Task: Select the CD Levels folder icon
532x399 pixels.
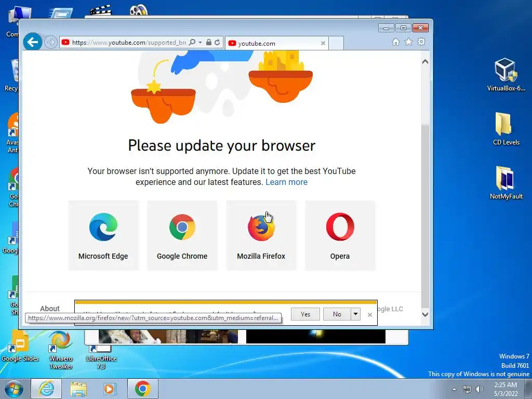Action: tap(506, 129)
